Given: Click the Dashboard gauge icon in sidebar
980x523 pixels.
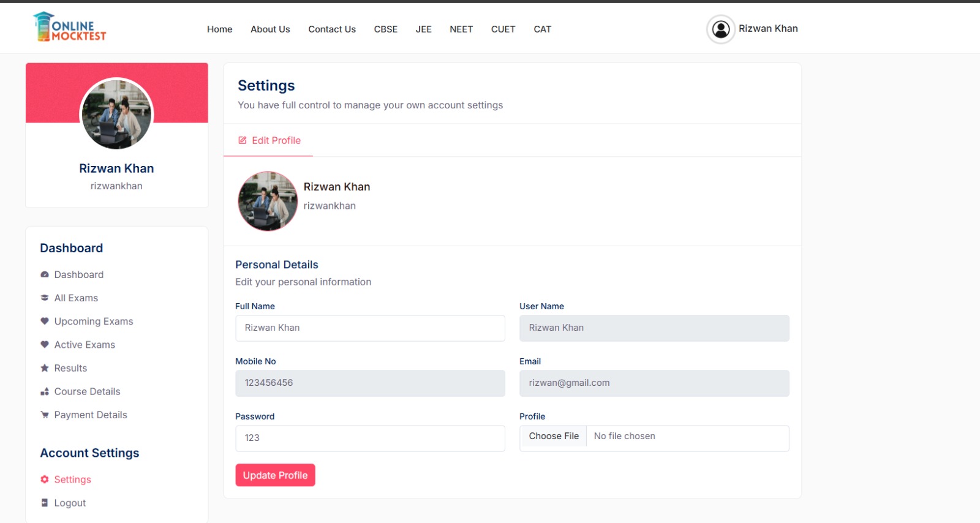Looking at the screenshot, I should pyautogui.click(x=45, y=275).
